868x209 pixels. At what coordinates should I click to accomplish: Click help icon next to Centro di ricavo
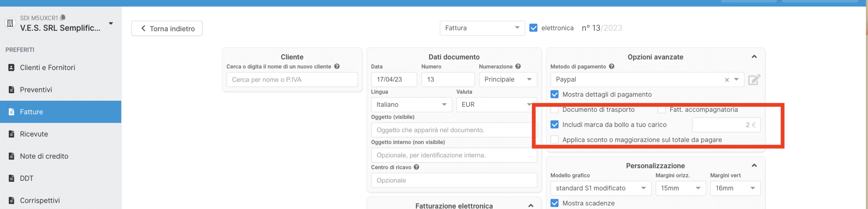point(416,167)
